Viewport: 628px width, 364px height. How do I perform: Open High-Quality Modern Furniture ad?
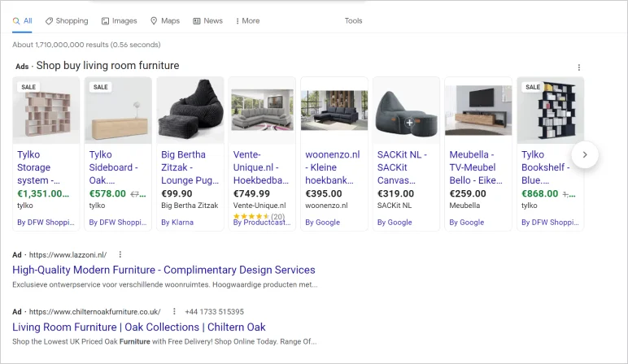tap(164, 270)
